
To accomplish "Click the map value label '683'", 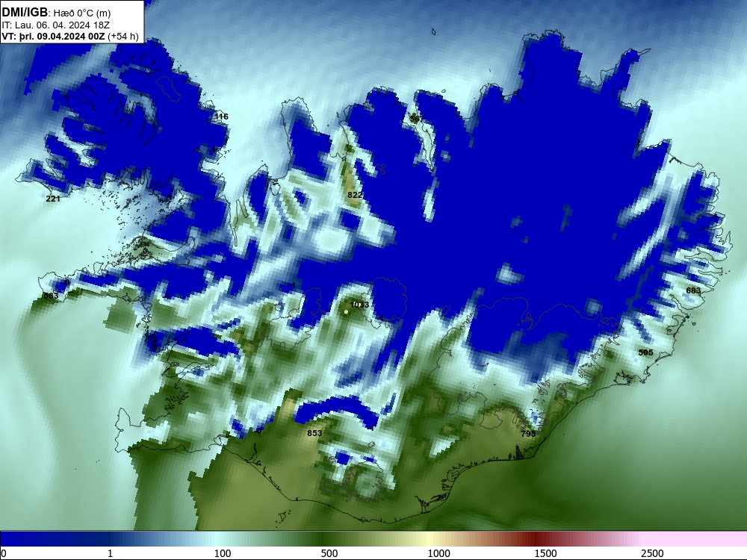I will 693,290.
